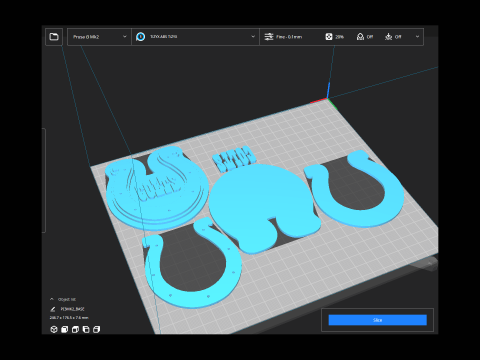Switch to left side view cube icon
Viewport: 480px width, 360px height.
click(86, 329)
